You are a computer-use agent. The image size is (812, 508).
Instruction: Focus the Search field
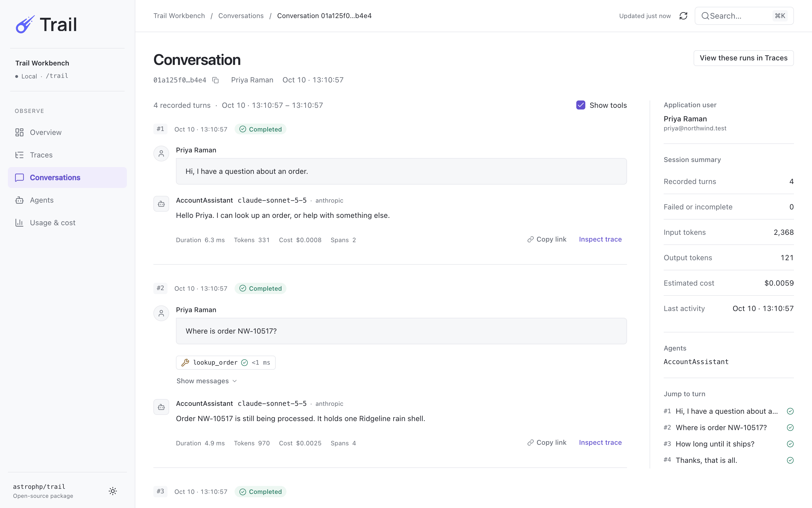(x=744, y=16)
